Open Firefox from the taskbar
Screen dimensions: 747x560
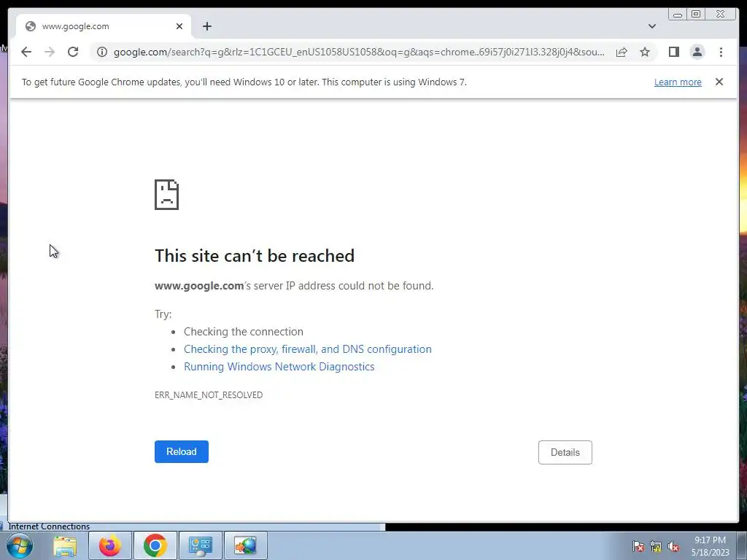[110, 545]
